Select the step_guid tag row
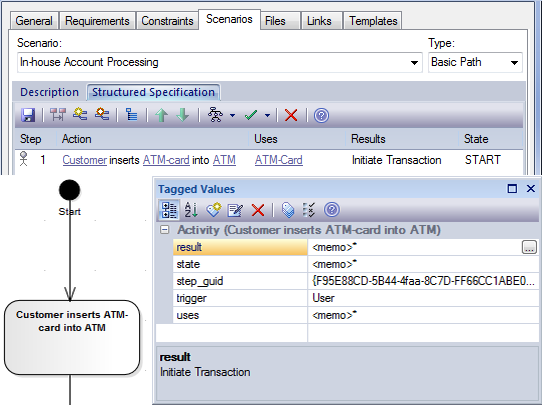Image resolution: width=542 pixels, height=405 pixels. (356, 281)
